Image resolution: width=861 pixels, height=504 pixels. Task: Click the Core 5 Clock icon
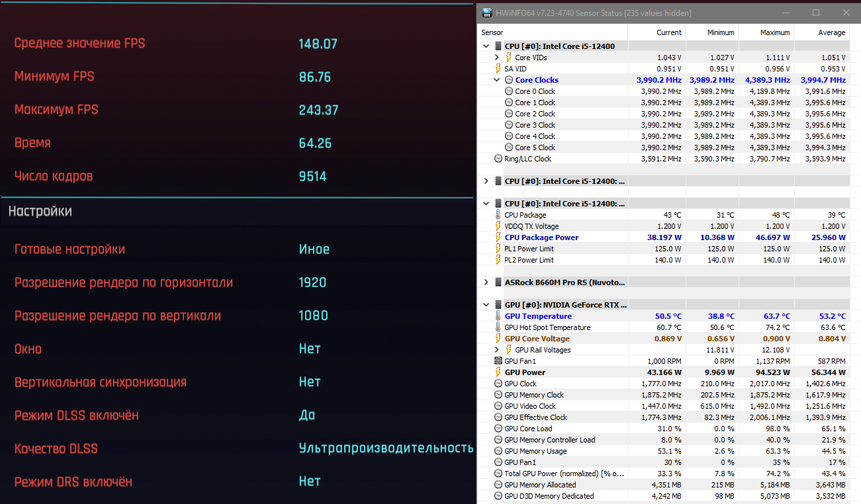tap(509, 147)
